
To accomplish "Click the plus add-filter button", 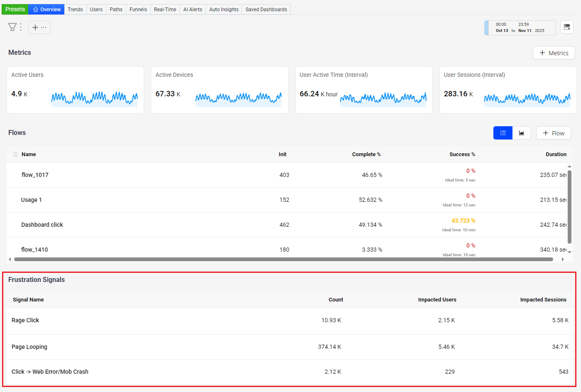I will pyautogui.click(x=39, y=27).
